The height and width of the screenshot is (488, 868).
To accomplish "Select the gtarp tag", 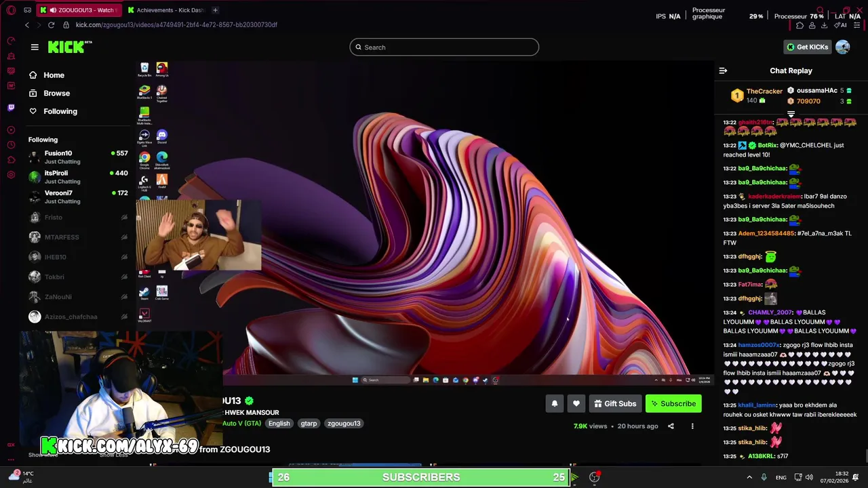I will (x=309, y=424).
